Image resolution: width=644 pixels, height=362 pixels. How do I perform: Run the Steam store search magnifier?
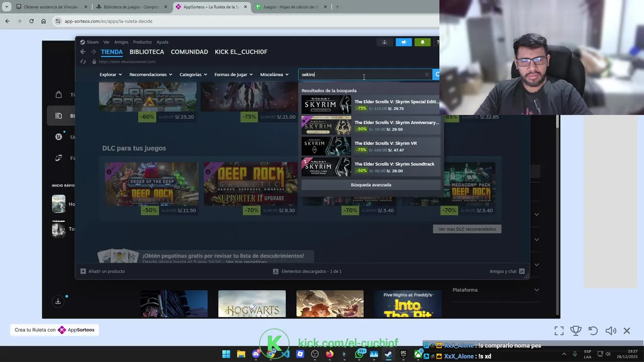436,74
